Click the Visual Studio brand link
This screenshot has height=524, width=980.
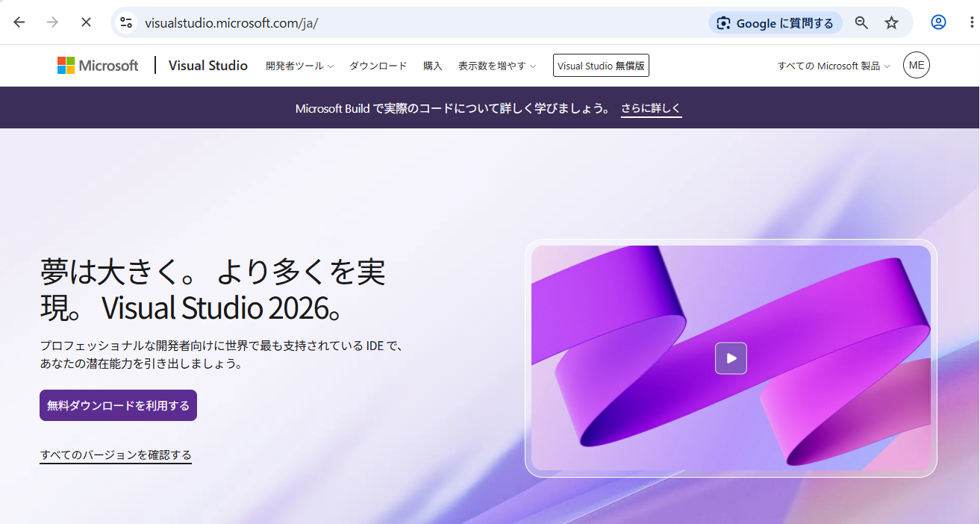click(x=208, y=66)
